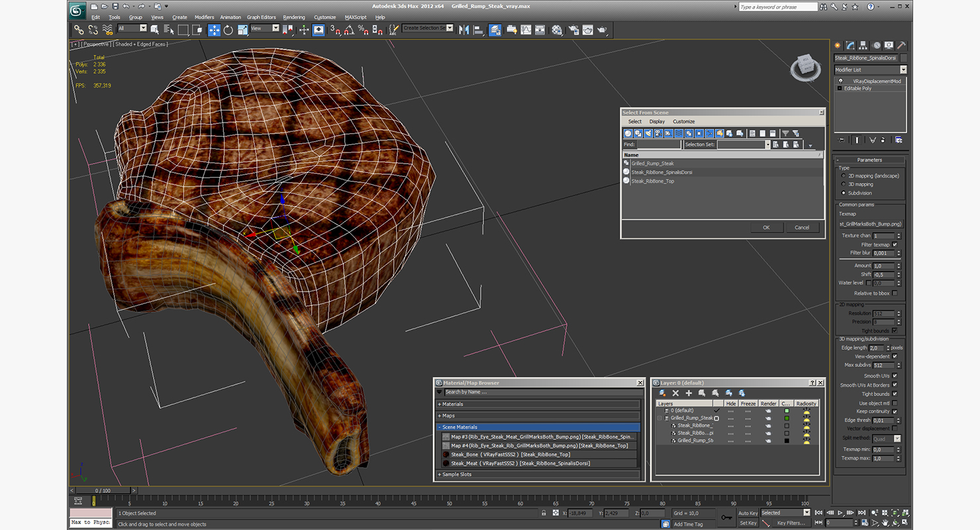
Task: Click Cancel in Select From Scene dialog
Action: [x=802, y=227]
